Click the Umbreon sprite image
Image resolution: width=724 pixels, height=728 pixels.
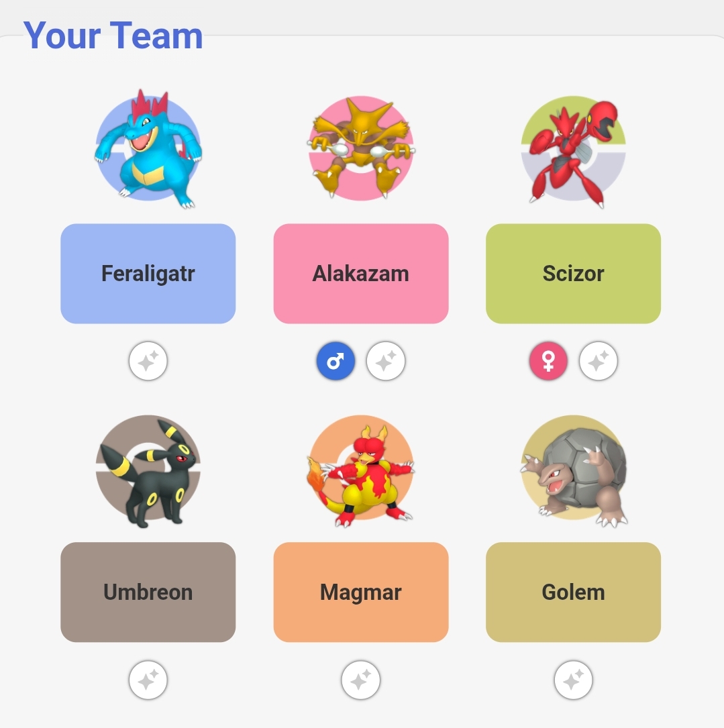[x=148, y=471]
